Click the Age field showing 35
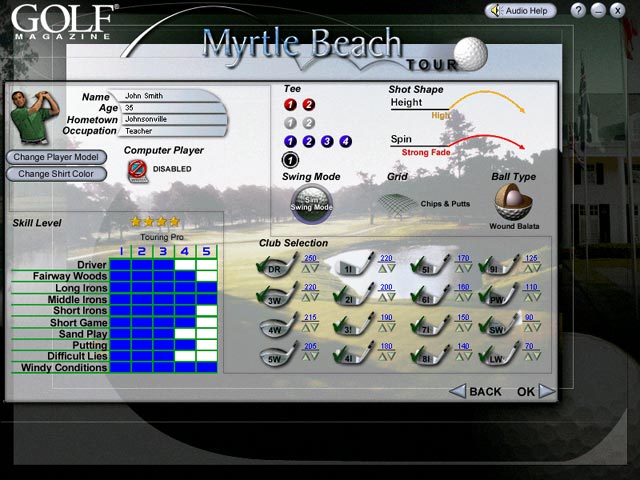 tap(173, 108)
